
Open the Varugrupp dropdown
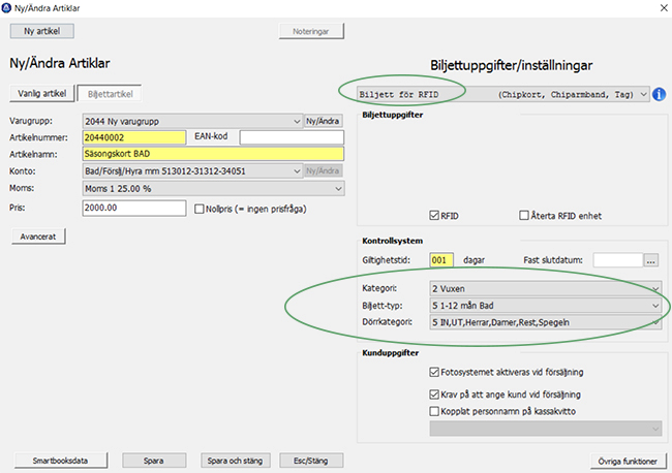(x=192, y=121)
